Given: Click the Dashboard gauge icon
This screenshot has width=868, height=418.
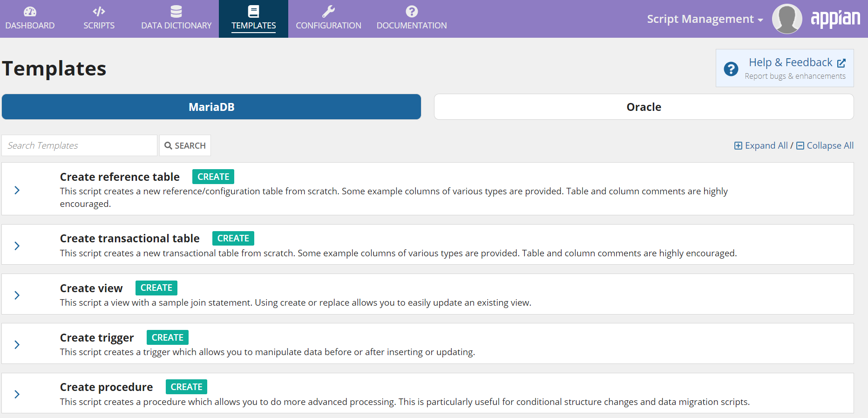Looking at the screenshot, I should [30, 12].
